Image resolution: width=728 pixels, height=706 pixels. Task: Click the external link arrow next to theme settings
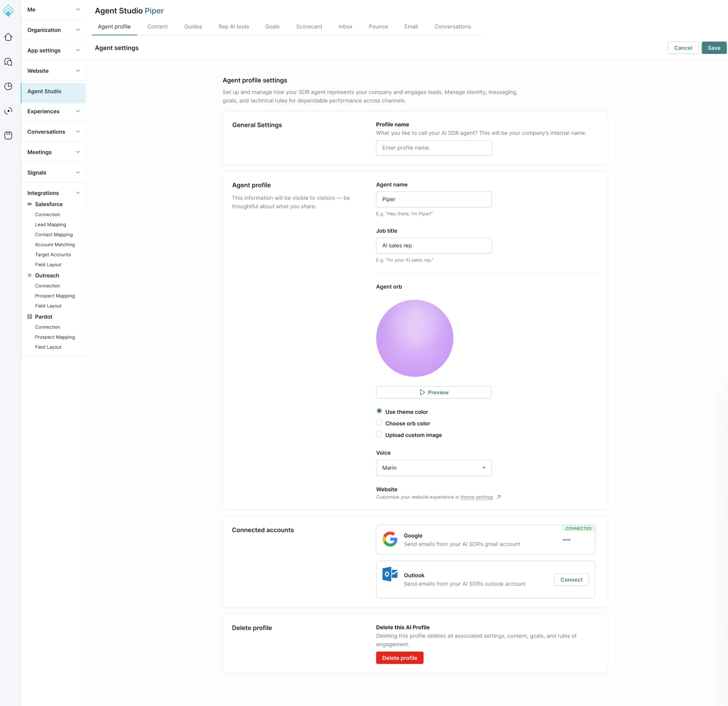(499, 497)
